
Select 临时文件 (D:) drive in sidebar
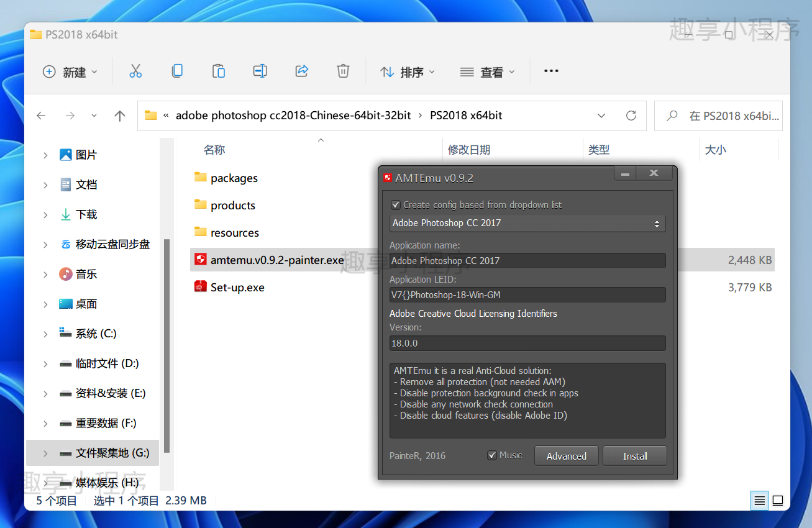pos(99,363)
